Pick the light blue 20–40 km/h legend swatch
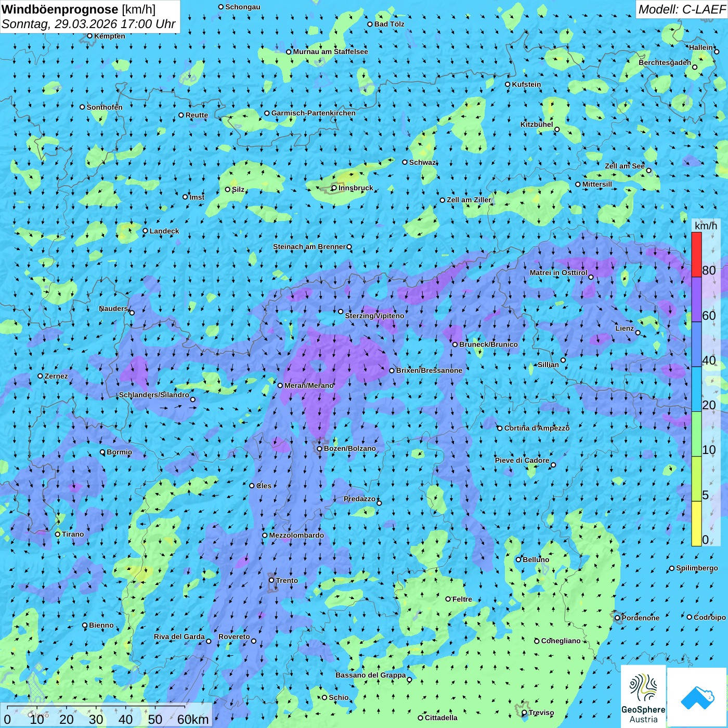This screenshot has height=728, width=728. coord(696,389)
